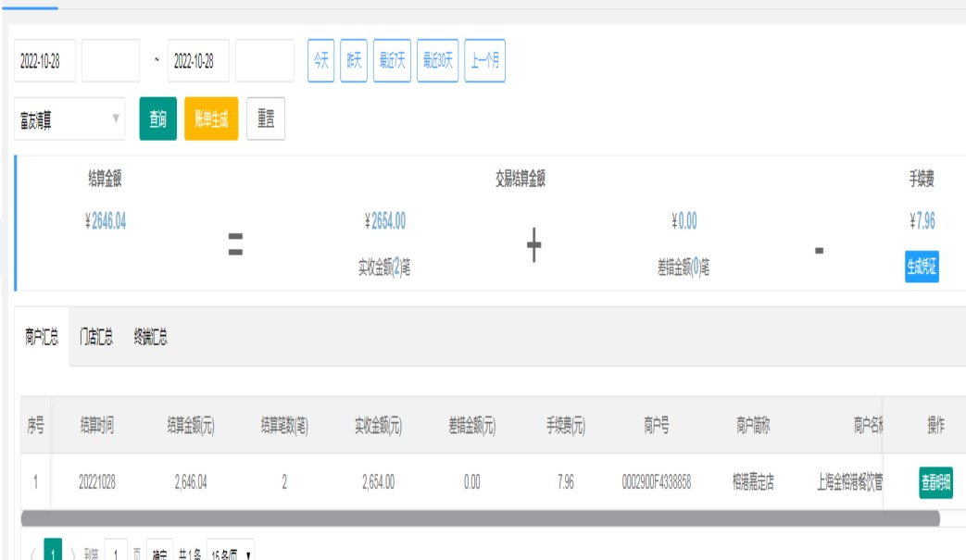Viewport: 966px width, 560px height.
Task: Go to the 终端汇总 tab
Action: [x=150, y=338]
